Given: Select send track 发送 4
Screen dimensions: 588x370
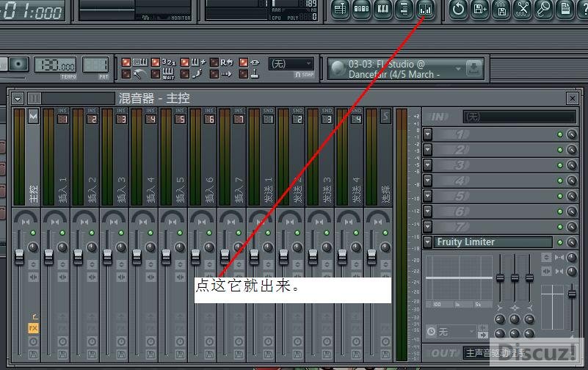Looking at the screenshot, I should click(x=356, y=156).
